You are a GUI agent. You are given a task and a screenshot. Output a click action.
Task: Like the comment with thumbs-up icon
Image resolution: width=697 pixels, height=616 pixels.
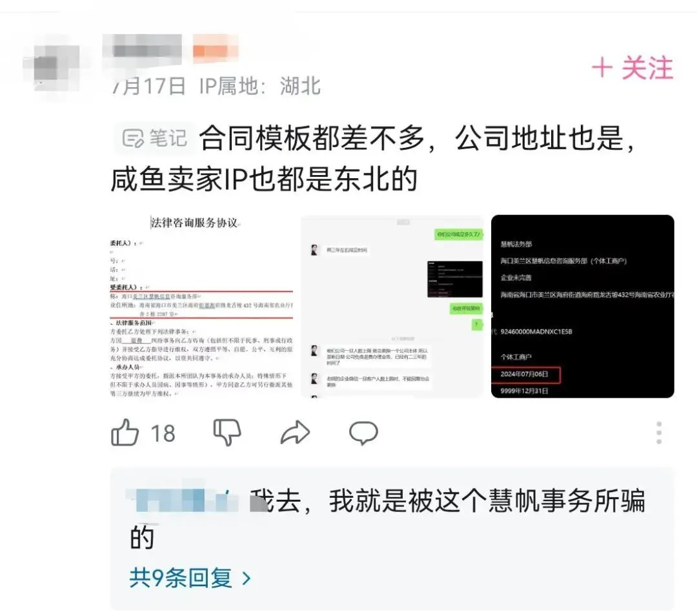click(x=125, y=433)
